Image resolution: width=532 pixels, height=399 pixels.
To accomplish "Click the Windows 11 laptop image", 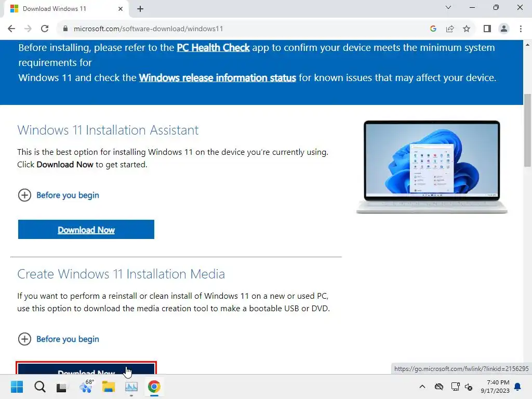I will point(432,167).
